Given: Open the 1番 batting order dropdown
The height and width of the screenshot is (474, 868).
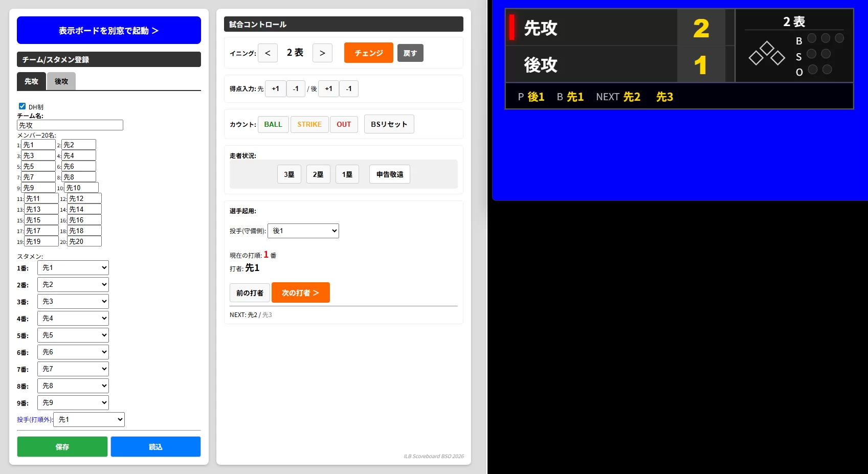Looking at the screenshot, I should 73,267.
